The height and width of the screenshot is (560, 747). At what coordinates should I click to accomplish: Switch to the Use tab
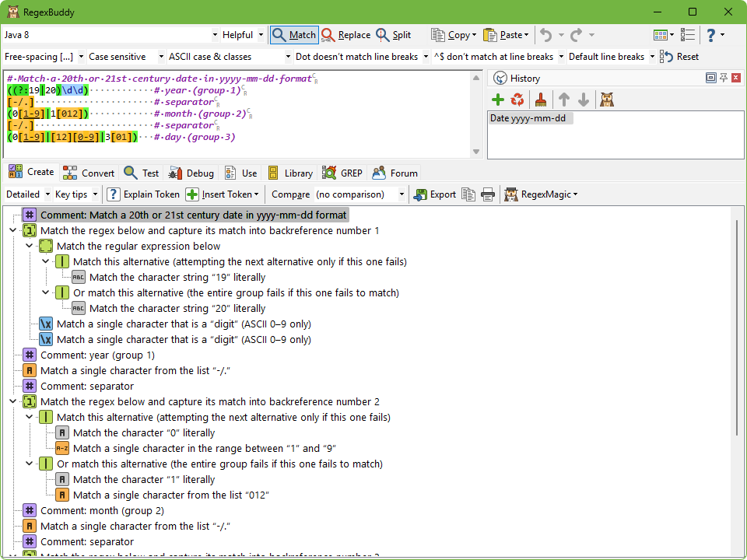pyautogui.click(x=241, y=173)
